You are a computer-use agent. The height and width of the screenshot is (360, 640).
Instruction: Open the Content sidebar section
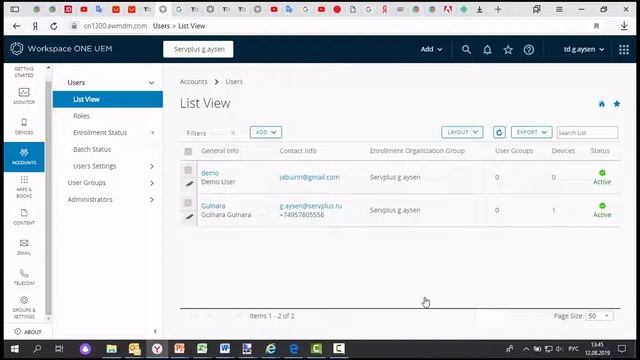click(x=24, y=217)
